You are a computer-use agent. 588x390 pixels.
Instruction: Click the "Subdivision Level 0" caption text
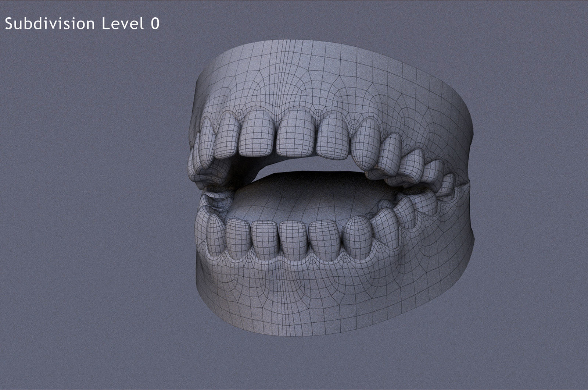point(82,24)
